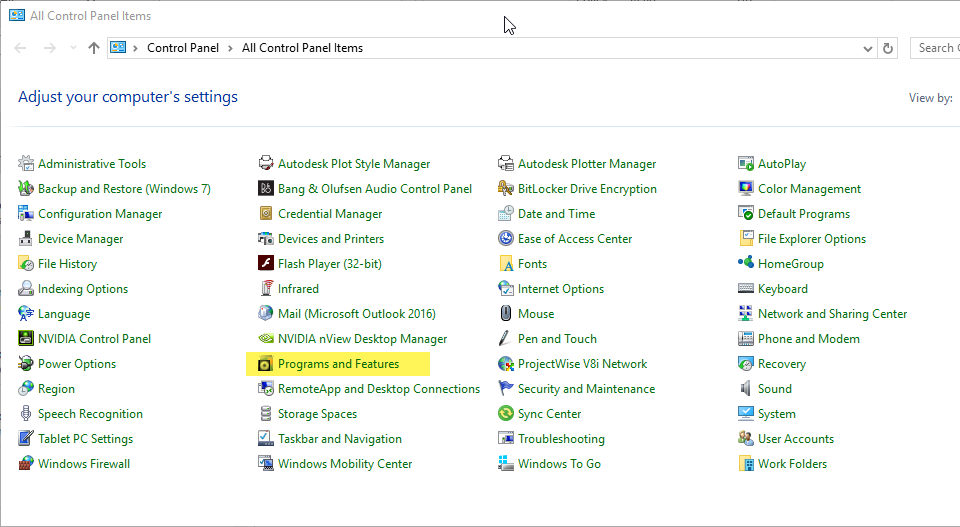Click the Windows Firewall brick icon

pyautogui.click(x=26, y=463)
